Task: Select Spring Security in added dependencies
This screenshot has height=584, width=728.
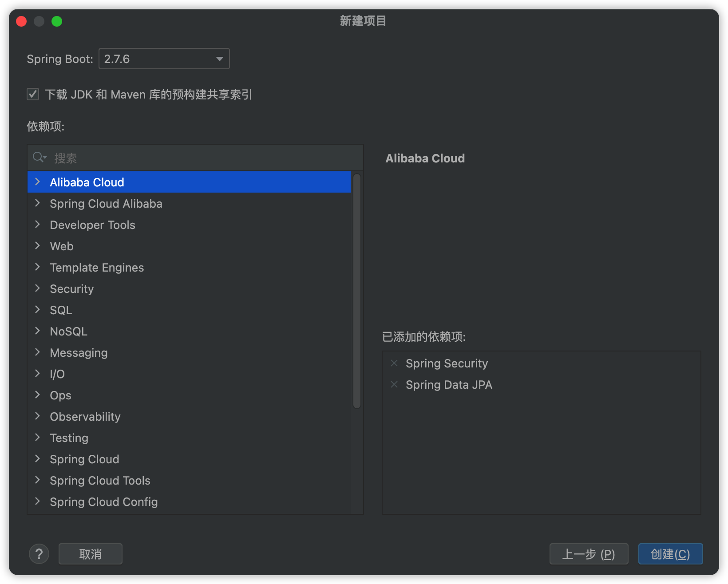Action: click(447, 363)
